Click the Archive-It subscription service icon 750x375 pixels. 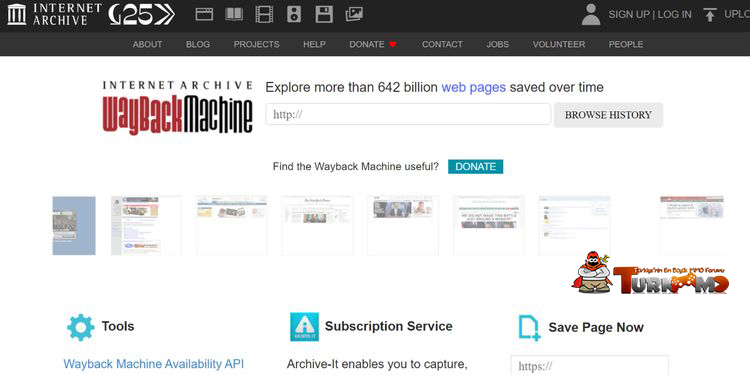pyautogui.click(x=304, y=327)
